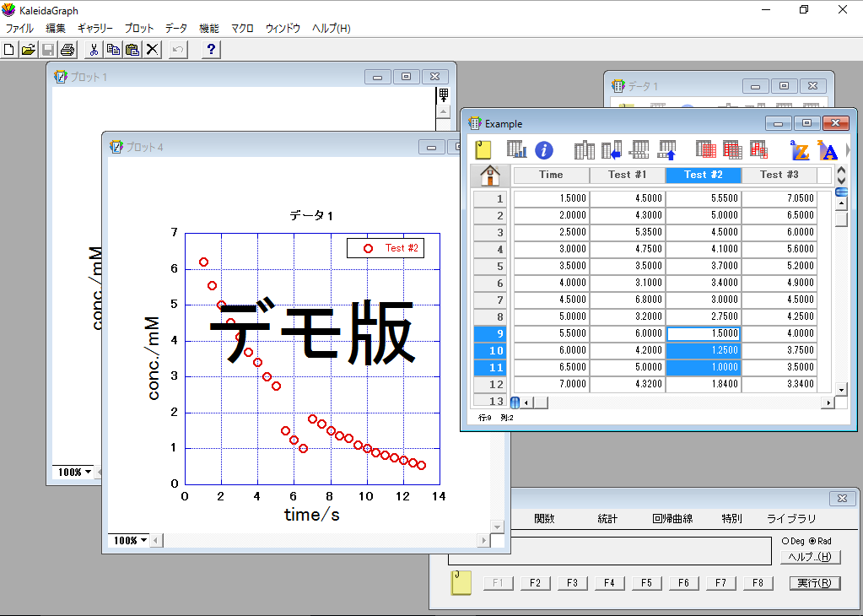Open the 100% zoom dropdown in Plot 4
This screenshot has height=616, width=863.
[x=130, y=541]
